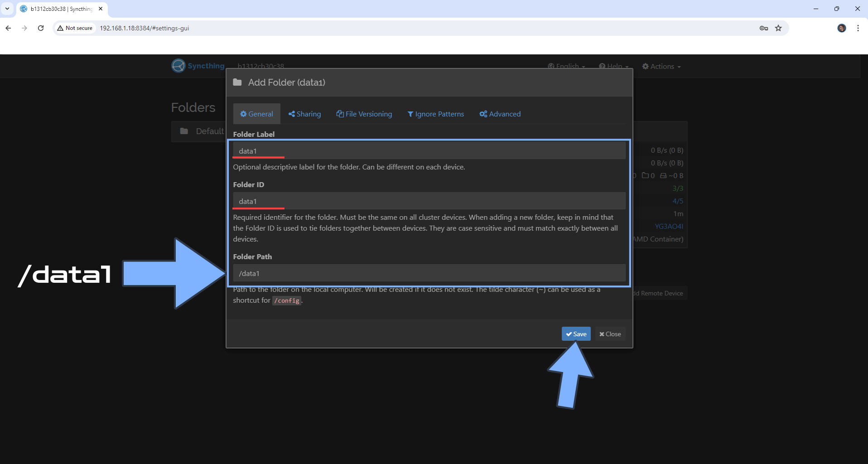
Task: Open the Sharing tab
Action: click(x=304, y=114)
